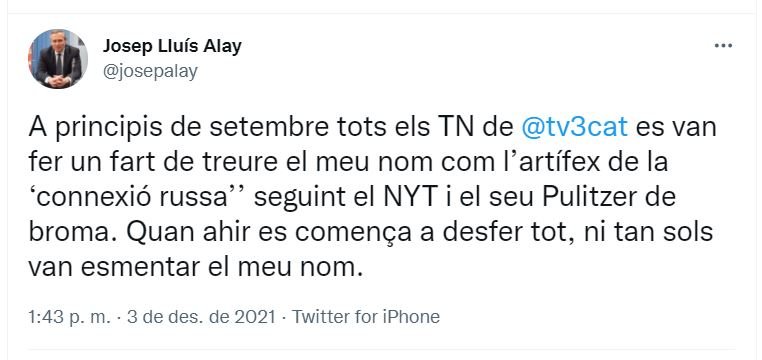The image size is (762, 360).
Task: Click the word broma in tweet text
Action: click(72, 233)
